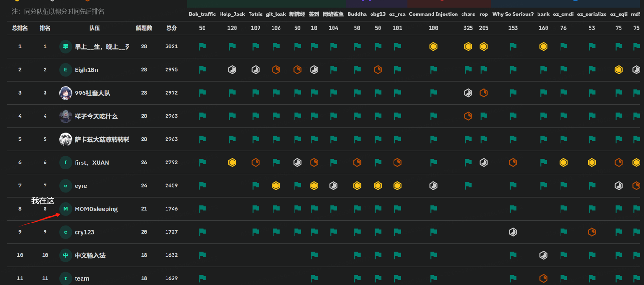Click eyre's gold badge under git_leak

click(276, 185)
